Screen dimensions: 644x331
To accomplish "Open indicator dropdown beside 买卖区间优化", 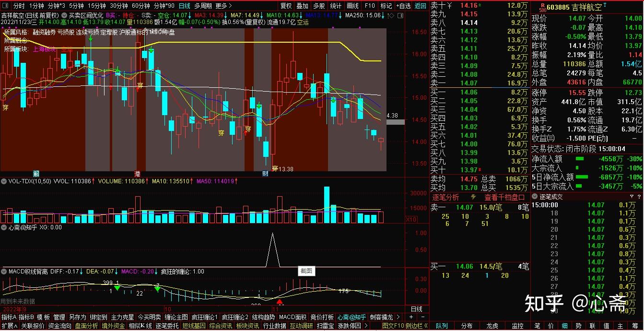I will point(66,15).
